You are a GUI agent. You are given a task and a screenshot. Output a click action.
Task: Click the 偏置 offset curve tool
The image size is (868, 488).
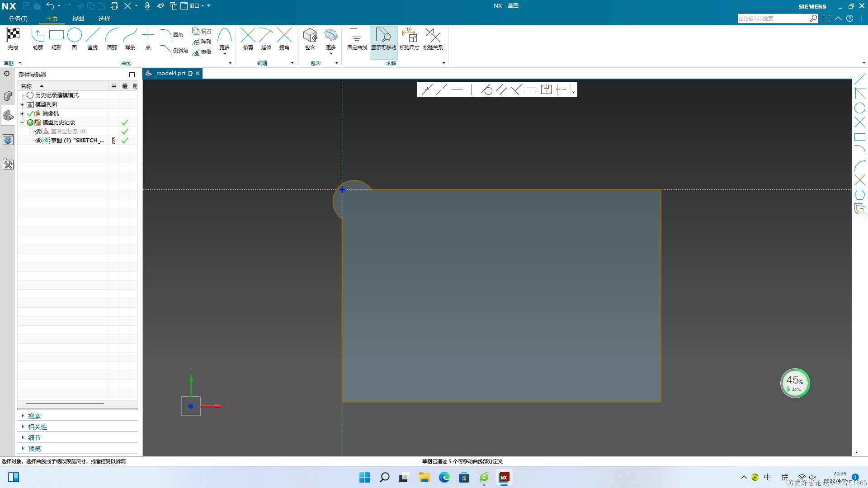tap(202, 31)
